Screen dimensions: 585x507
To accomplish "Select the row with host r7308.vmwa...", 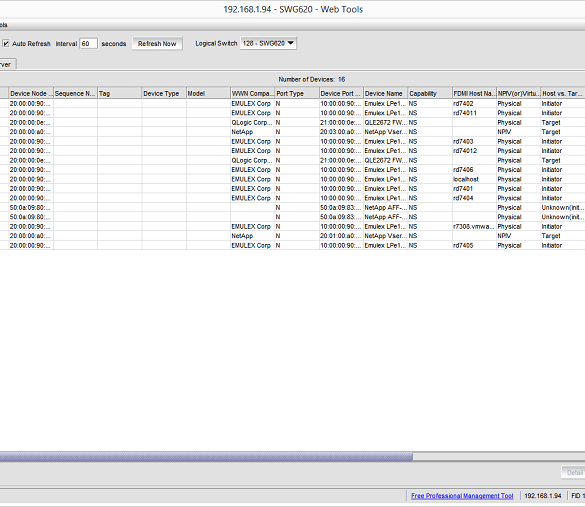I will [x=292, y=226].
